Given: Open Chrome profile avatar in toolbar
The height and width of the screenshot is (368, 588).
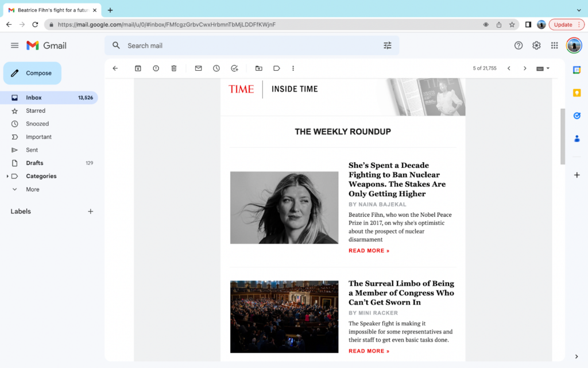Looking at the screenshot, I should 541,25.
